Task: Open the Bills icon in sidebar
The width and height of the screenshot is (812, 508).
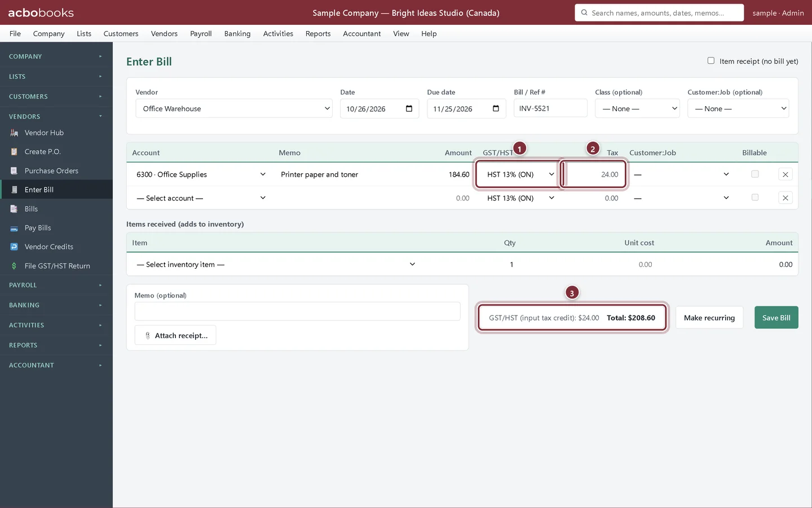Action: (14, 209)
